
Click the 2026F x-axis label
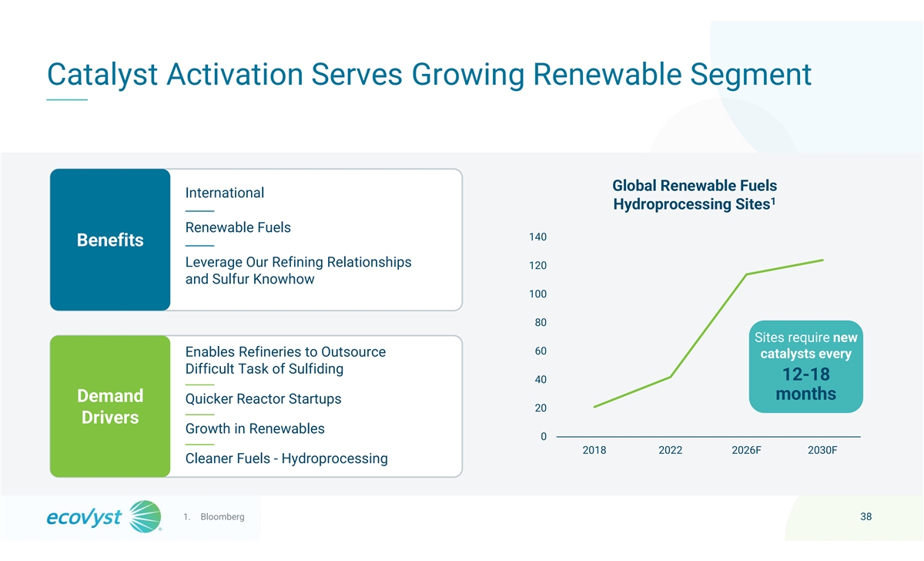746,451
